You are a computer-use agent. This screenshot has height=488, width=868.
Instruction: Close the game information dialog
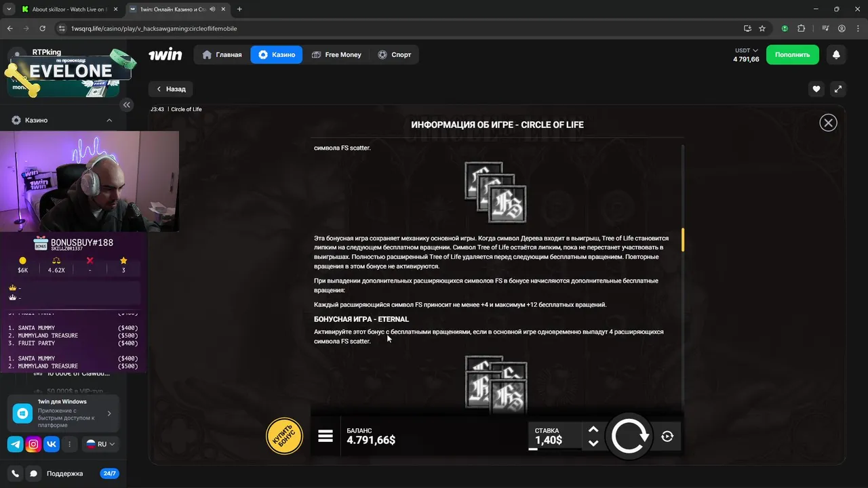tap(828, 123)
